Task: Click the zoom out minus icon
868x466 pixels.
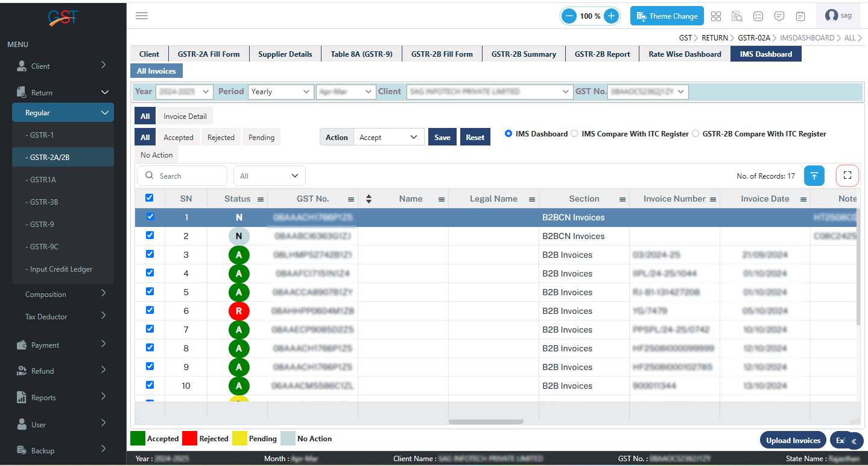Action: pyautogui.click(x=569, y=16)
